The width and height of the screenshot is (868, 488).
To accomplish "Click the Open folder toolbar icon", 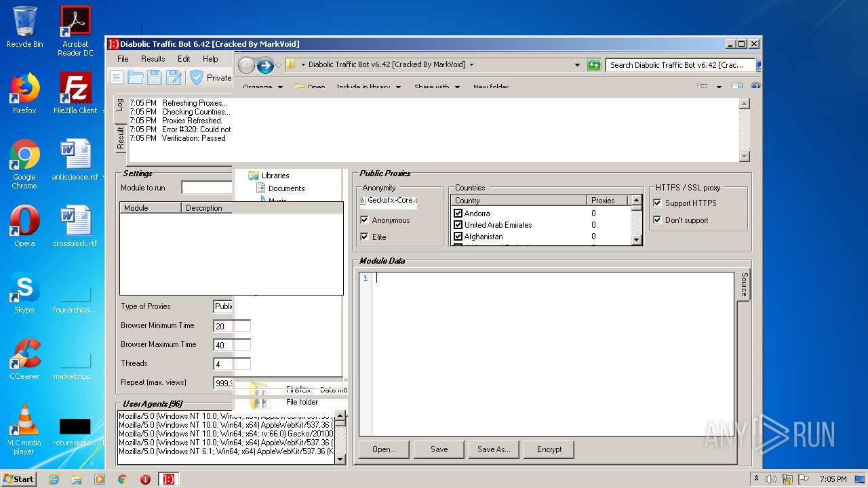I will 136,77.
